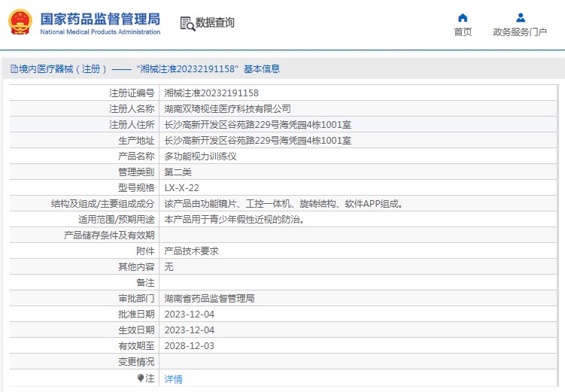Click the data query magnifier icon
This screenshot has width=565, height=392.
tap(187, 24)
